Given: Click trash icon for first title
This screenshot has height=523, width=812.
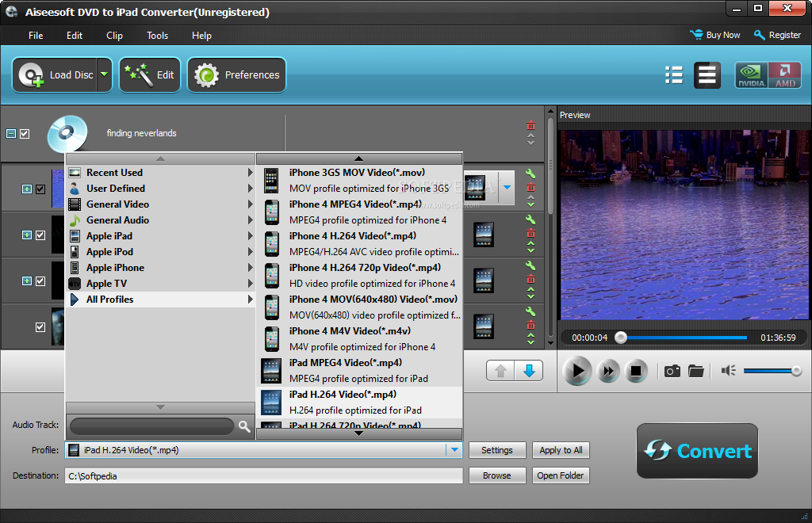Looking at the screenshot, I should (530, 187).
